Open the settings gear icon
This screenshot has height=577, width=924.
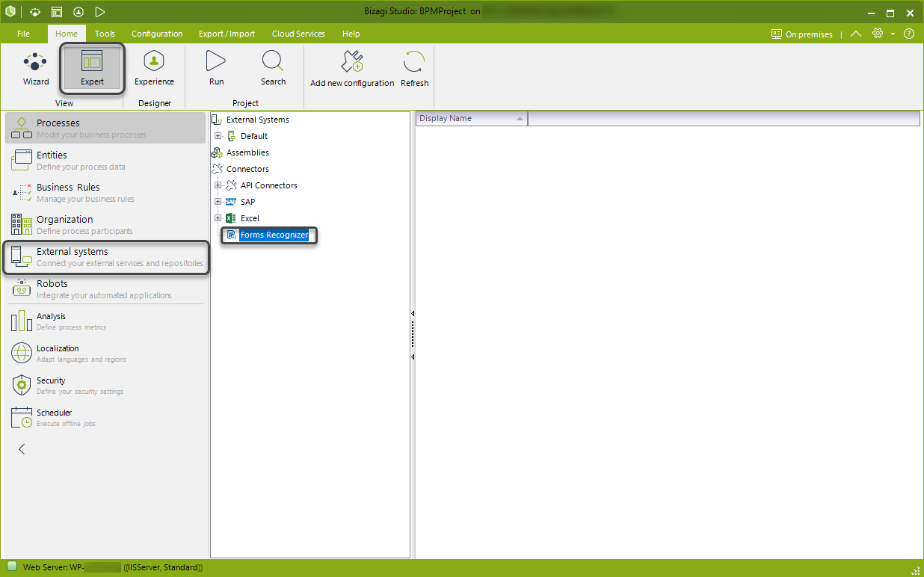click(878, 34)
